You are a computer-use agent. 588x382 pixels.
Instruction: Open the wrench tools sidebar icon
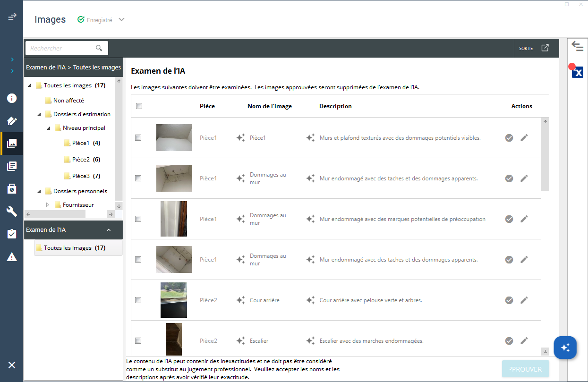[x=12, y=211]
